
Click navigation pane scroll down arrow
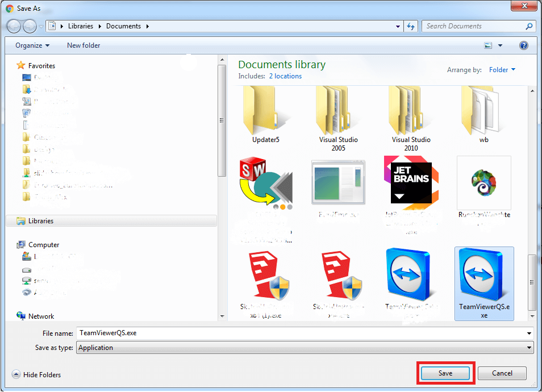pos(222,316)
